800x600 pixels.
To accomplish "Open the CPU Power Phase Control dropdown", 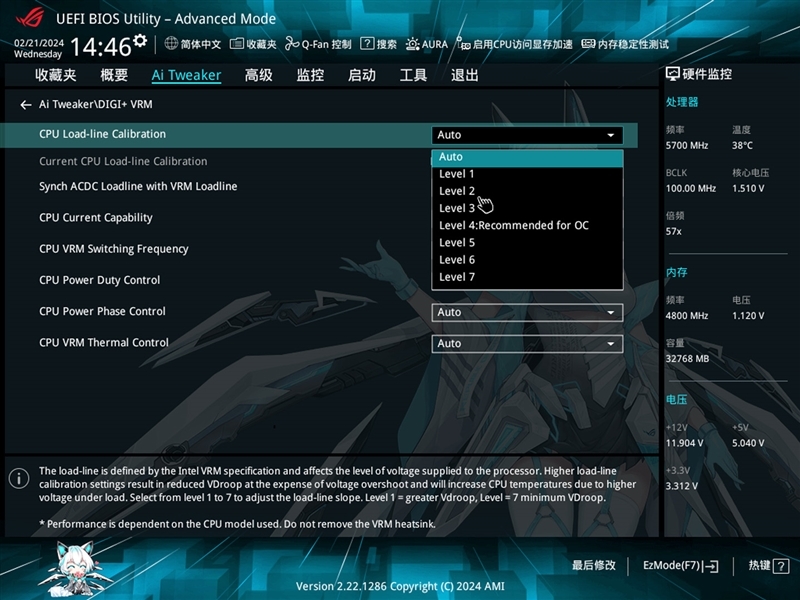I will [527, 311].
